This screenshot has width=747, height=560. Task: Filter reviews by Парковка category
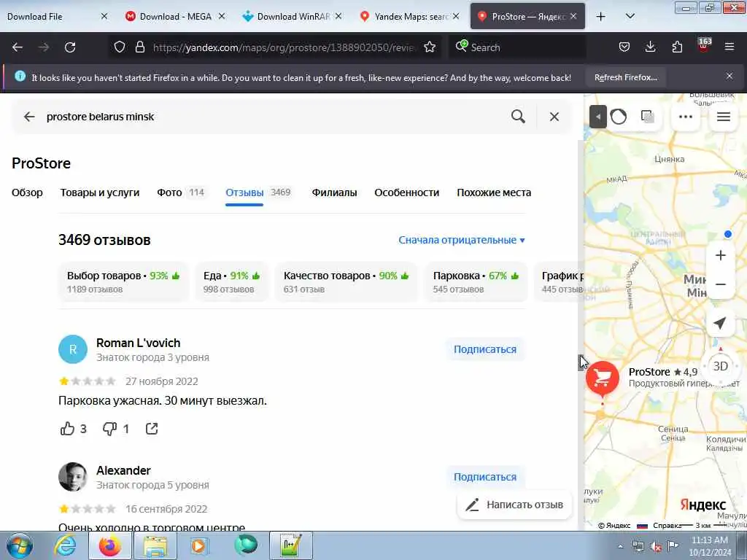pos(476,282)
